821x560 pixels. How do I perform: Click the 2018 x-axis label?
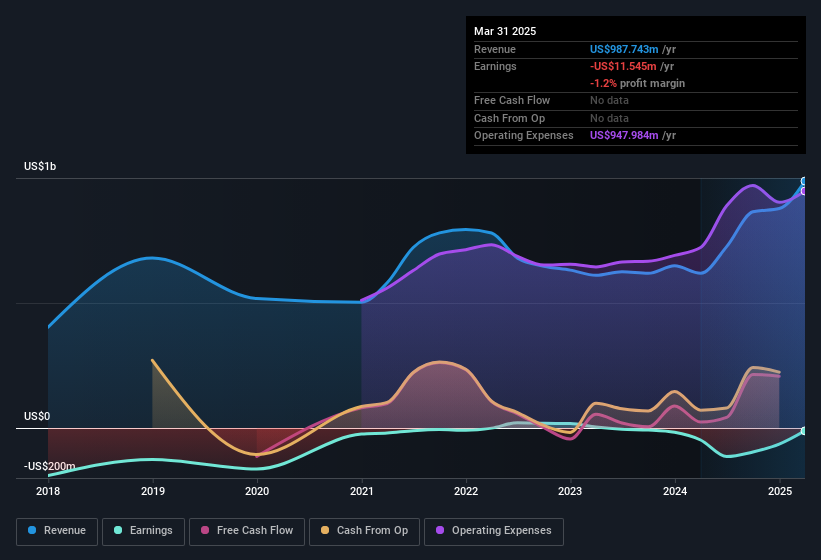[x=48, y=491]
